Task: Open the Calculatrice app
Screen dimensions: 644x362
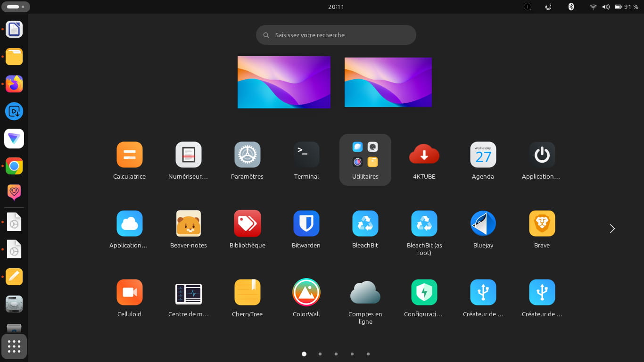Action: pyautogui.click(x=129, y=155)
